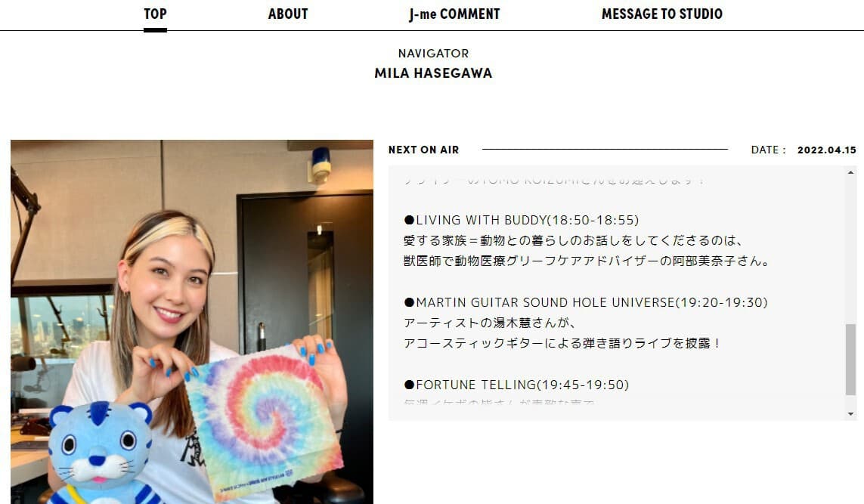The image size is (864, 504).
Task: Click the MILA HASEGAWA navigator name
Action: tap(433, 73)
